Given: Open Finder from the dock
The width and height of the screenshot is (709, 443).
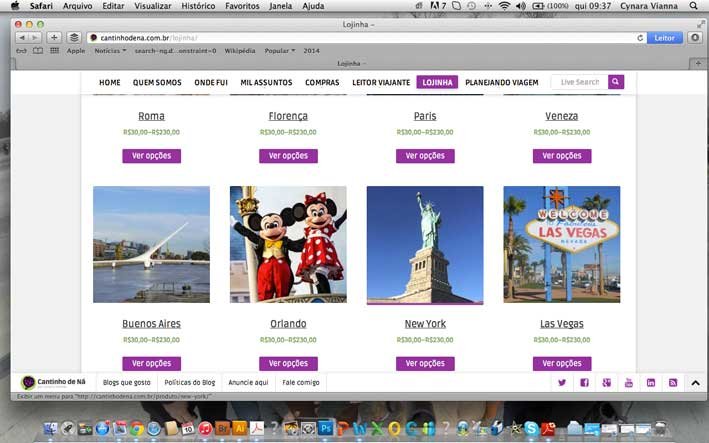Looking at the screenshot, I should (x=51, y=428).
